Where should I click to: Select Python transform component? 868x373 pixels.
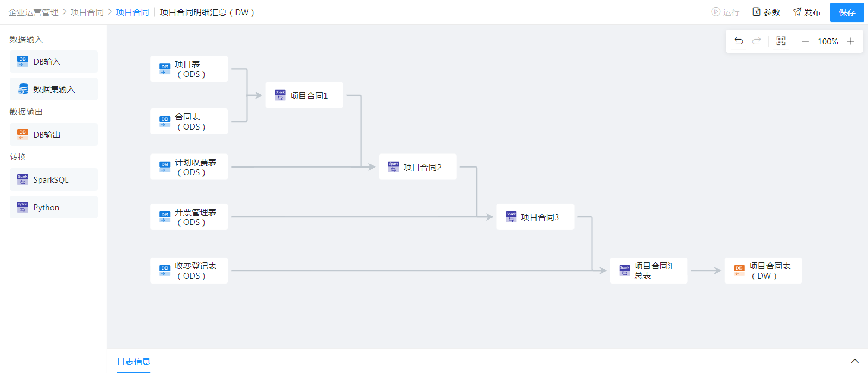(x=53, y=207)
